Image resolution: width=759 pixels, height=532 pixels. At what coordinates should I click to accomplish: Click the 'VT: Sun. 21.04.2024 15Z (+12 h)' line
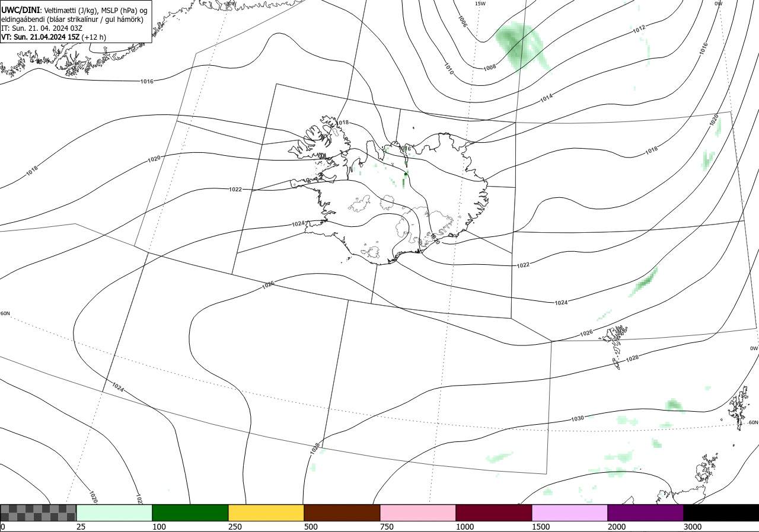pos(54,37)
